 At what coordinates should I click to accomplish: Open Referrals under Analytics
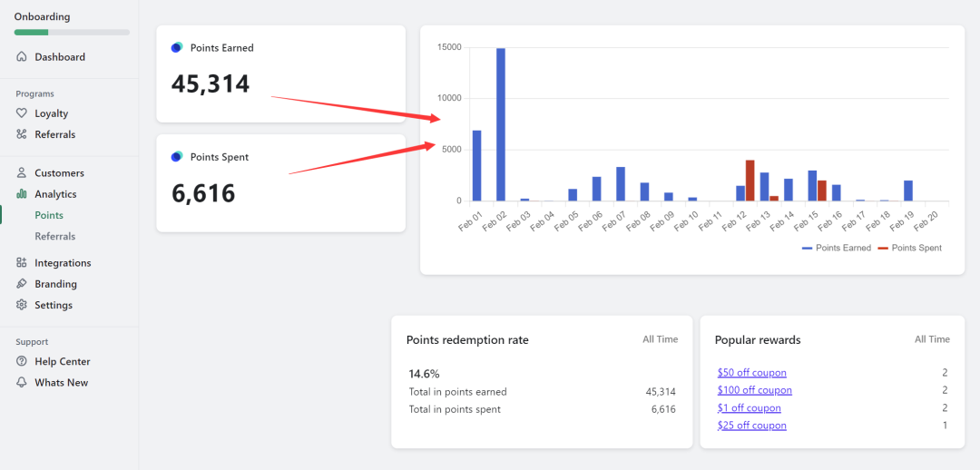(54, 237)
